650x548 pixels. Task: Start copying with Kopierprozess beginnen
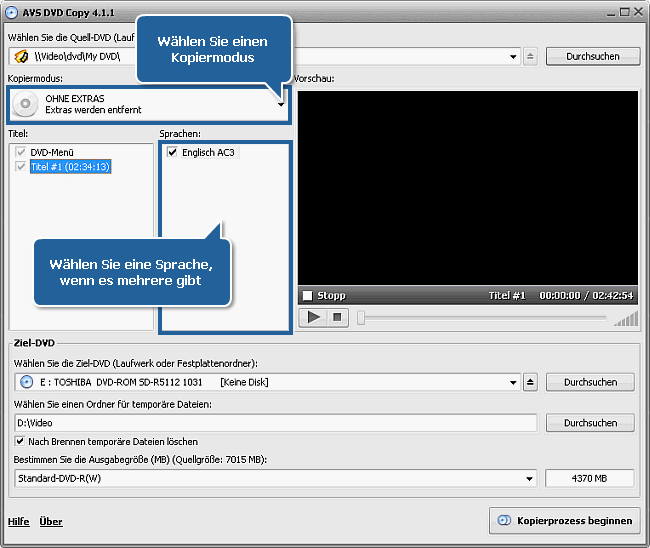[x=565, y=521]
